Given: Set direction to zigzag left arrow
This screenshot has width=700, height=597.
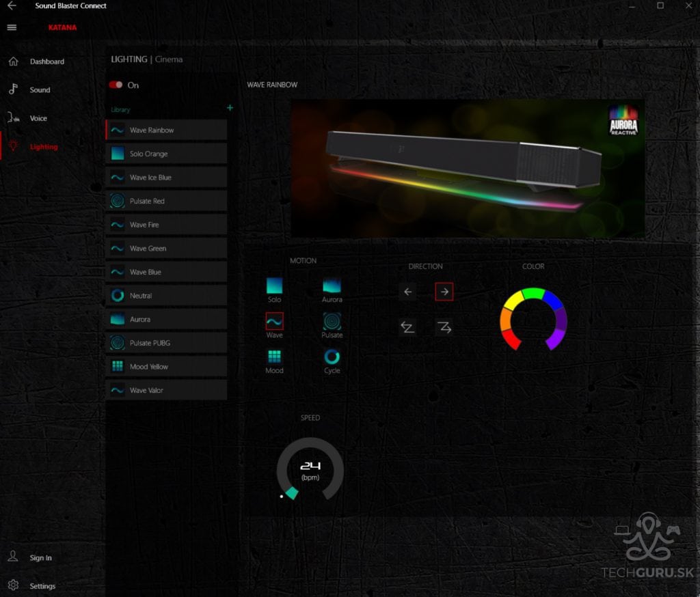Looking at the screenshot, I should pyautogui.click(x=407, y=327).
